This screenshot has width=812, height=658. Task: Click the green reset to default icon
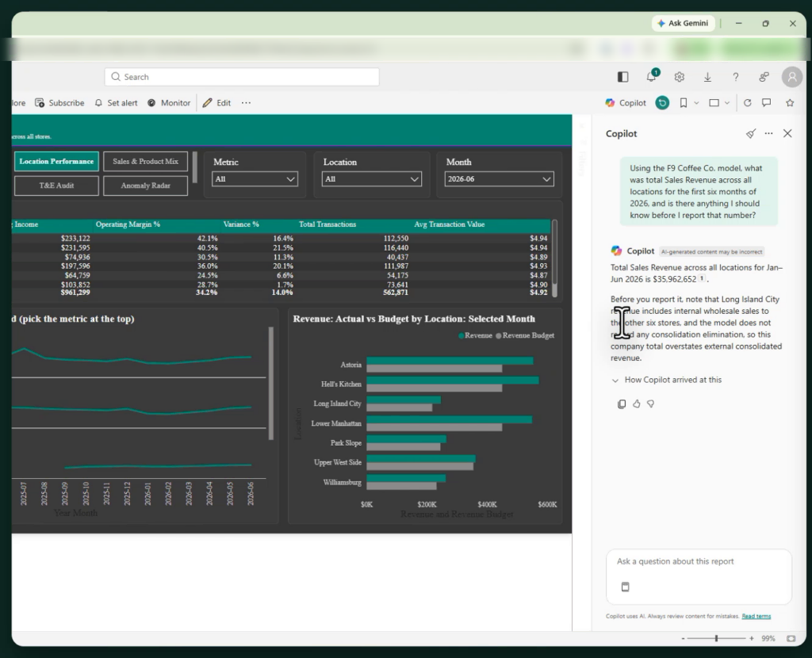662,103
